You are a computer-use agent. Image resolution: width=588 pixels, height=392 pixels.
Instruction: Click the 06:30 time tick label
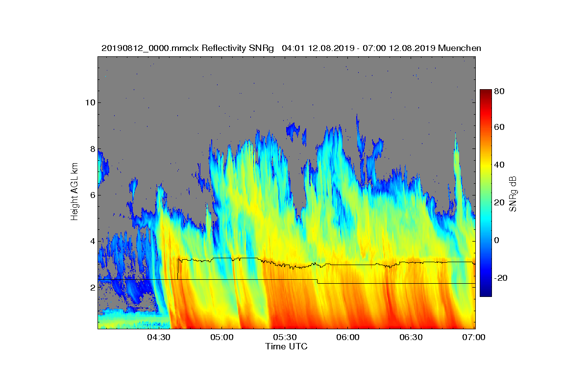[411, 337]
